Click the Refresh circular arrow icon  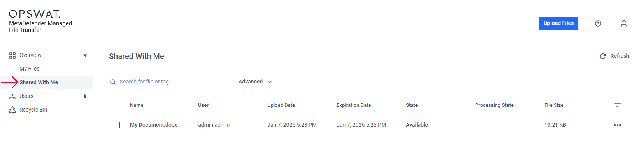pos(603,56)
